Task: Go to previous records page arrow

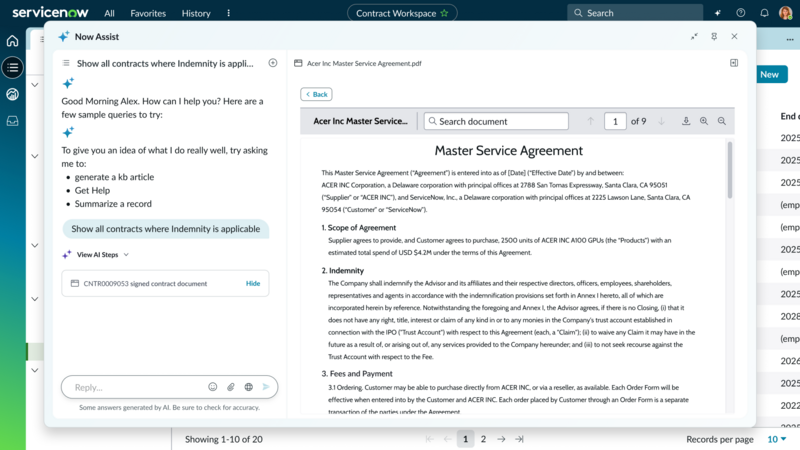Action: [x=447, y=439]
